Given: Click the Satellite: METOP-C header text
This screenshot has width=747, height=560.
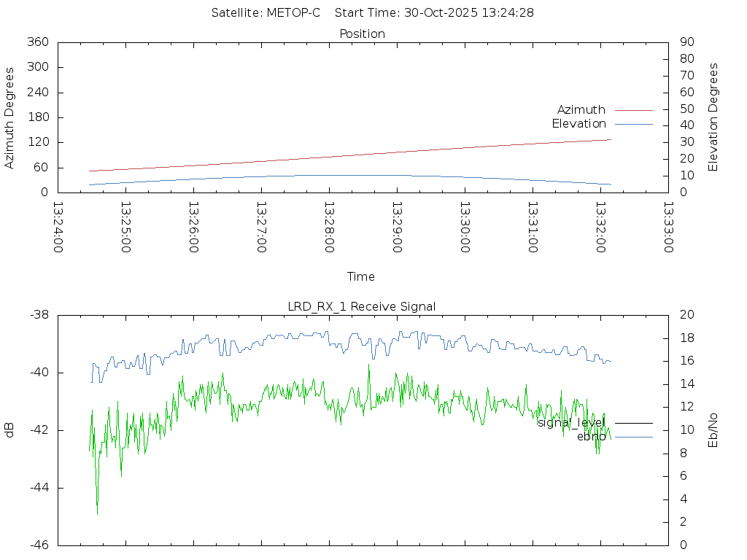Looking at the screenshot, I should pos(266,13).
